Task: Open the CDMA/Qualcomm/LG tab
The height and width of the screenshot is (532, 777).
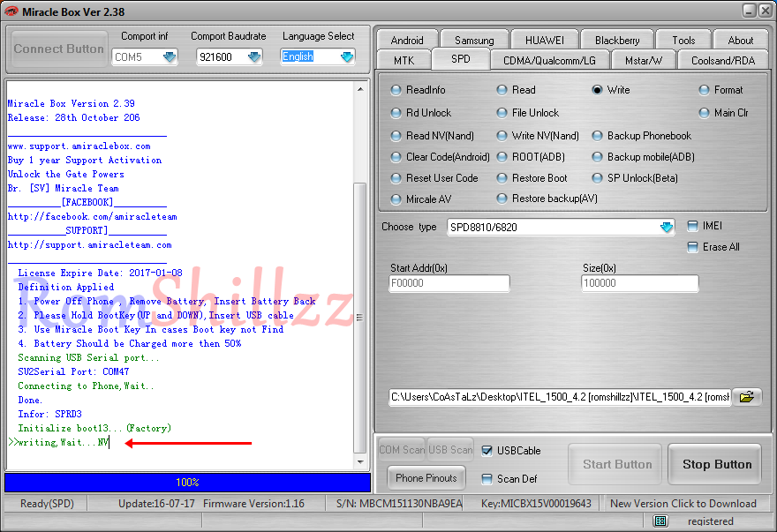Action: coord(549,60)
